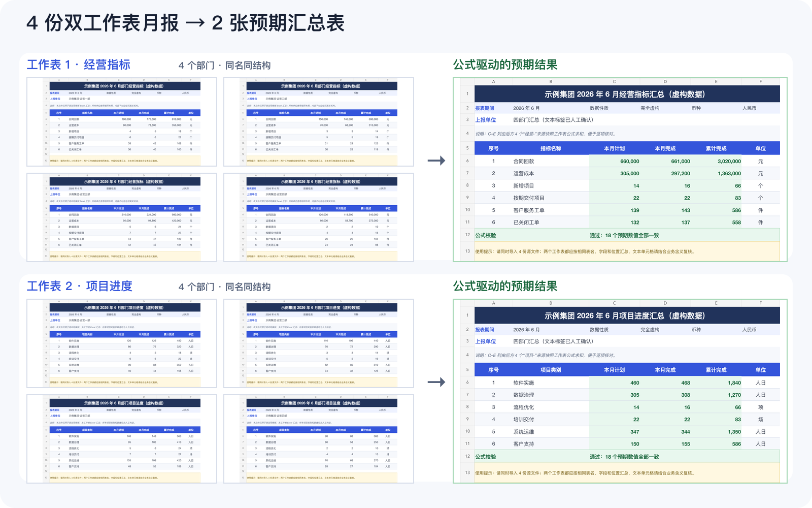Select the cell with value 143
This screenshot has height=508, width=812.
[x=665, y=210]
